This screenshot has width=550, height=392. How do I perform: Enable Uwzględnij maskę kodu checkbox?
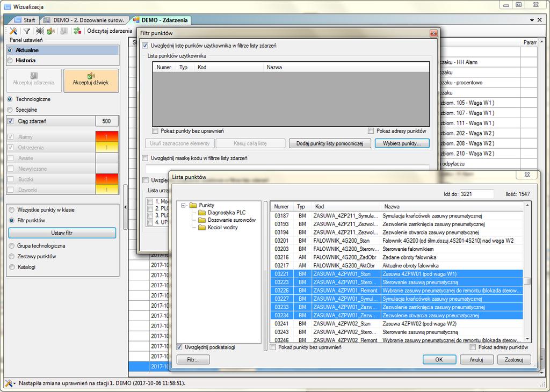click(x=145, y=158)
